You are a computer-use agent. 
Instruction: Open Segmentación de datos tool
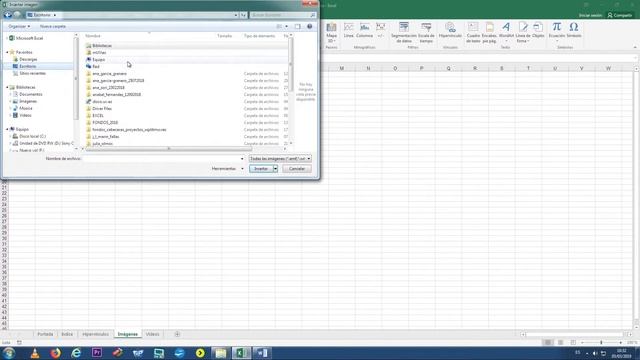coord(404,32)
